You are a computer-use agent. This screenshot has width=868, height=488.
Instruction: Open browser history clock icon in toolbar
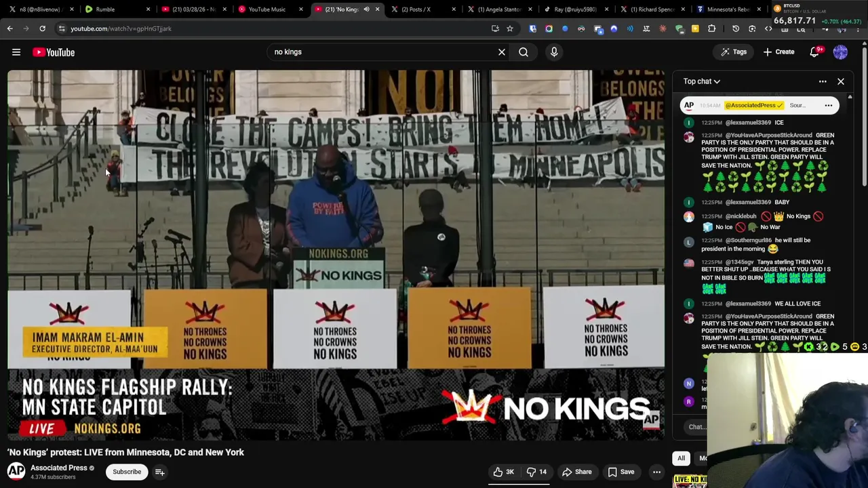coord(736,28)
